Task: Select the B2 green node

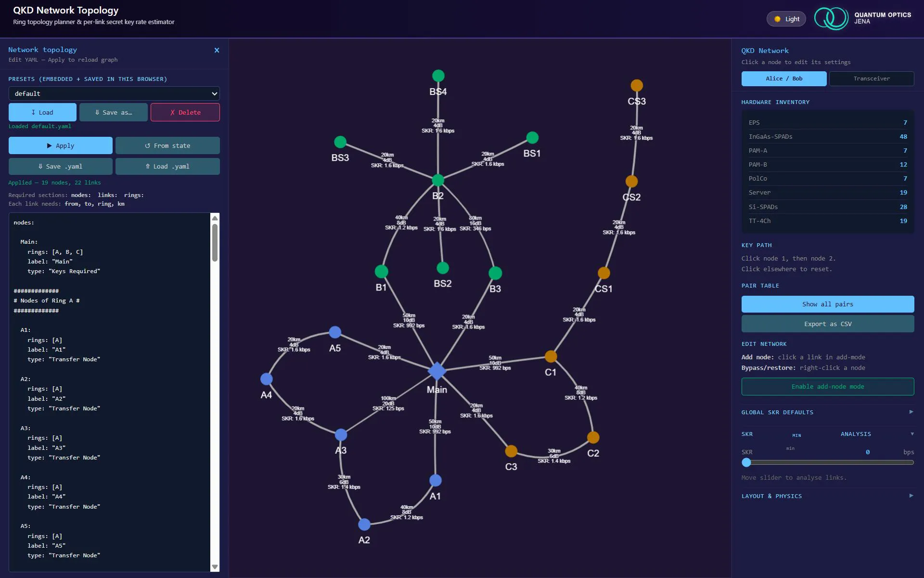Action: pos(438,180)
